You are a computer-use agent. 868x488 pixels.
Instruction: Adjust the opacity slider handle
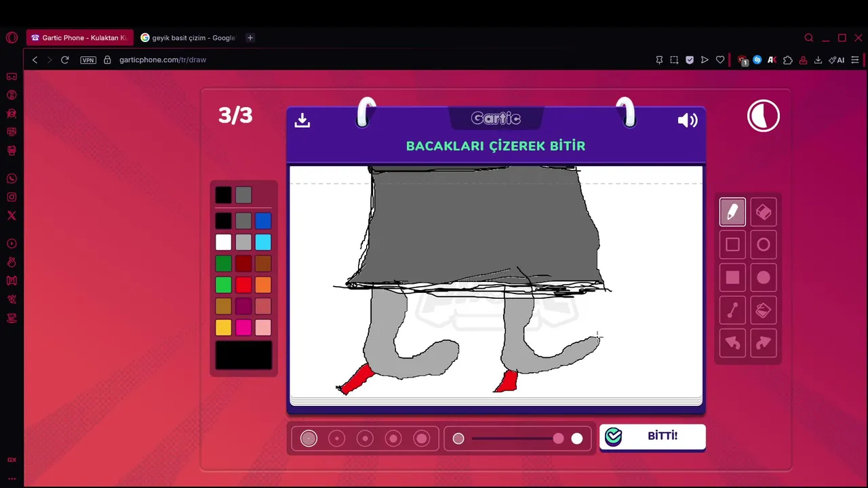(558, 439)
